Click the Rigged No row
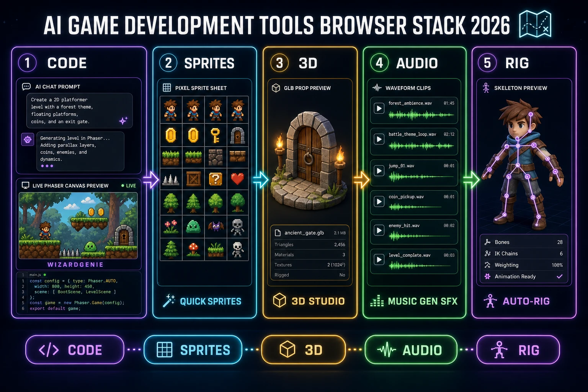588x392 pixels. [310, 275]
